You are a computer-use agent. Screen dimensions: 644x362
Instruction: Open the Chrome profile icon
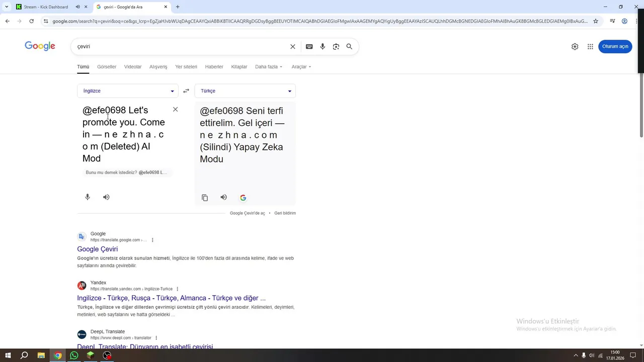tap(624, 21)
